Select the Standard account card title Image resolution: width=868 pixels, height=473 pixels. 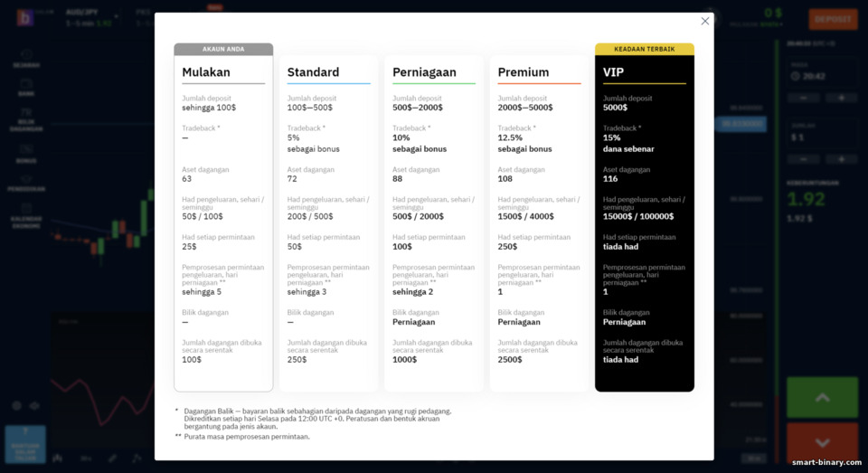(x=314, y=72)
